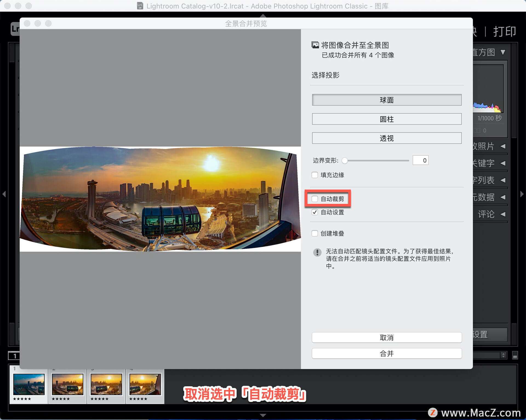
Task: Toggle the top module bar arrow
Action: coord(263,15)
